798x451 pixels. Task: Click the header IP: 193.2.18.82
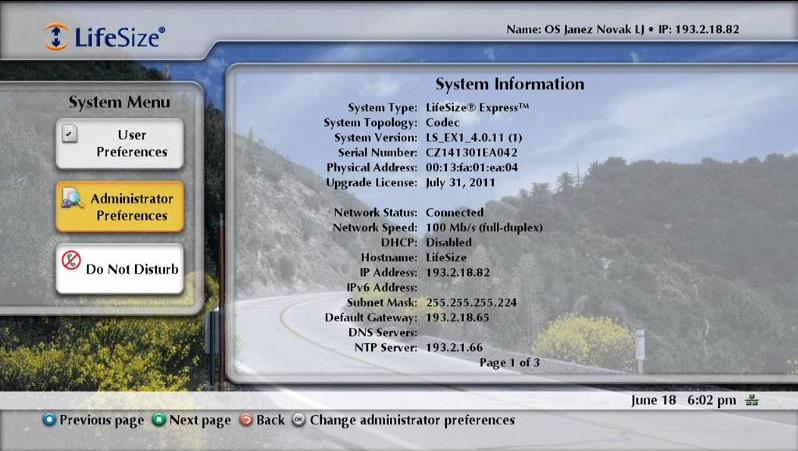click(699, 30)
